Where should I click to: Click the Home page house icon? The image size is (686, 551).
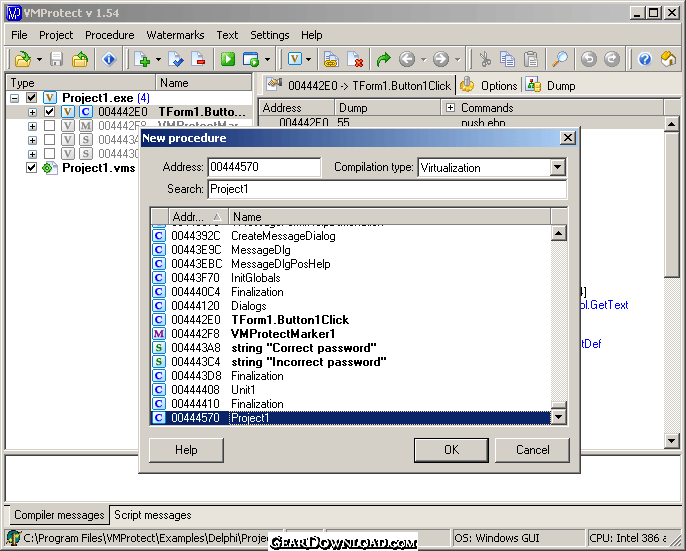(668, 59)
